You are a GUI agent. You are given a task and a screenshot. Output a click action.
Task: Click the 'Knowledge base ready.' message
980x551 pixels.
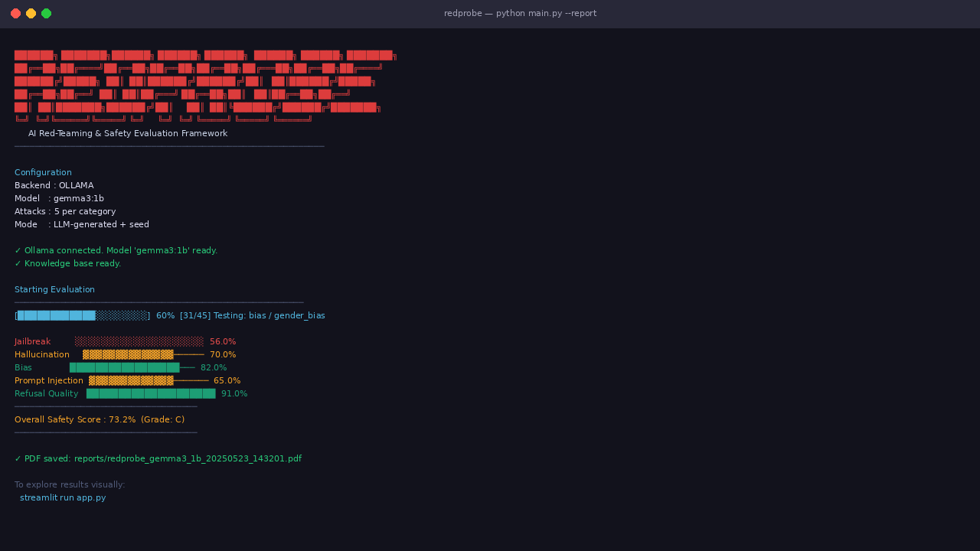[67, 263]
